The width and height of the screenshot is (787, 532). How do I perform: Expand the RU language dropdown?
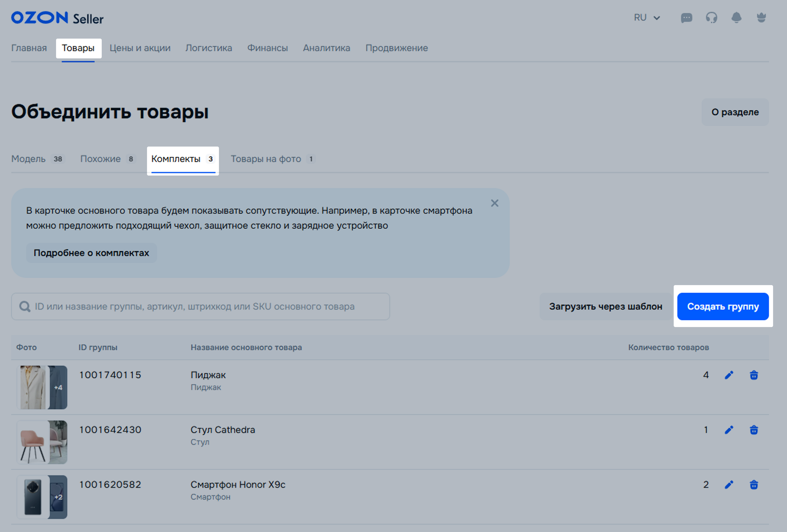[x=647, y=18]
